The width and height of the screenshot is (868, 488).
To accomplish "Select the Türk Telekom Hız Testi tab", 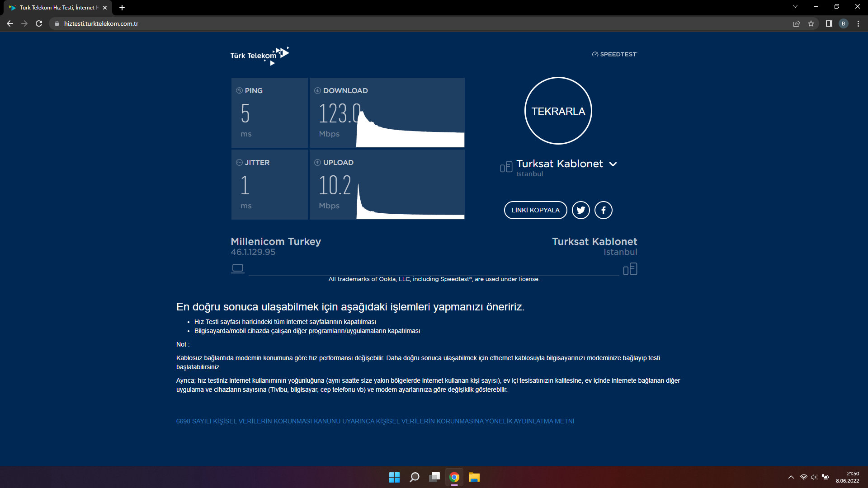I will click(57, 8).
